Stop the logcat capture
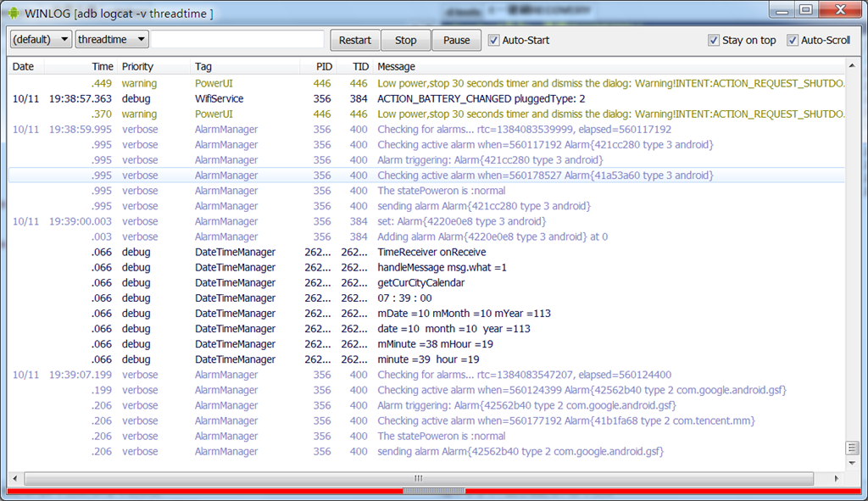This screenshot has width=868, height=501. point(406,40)
